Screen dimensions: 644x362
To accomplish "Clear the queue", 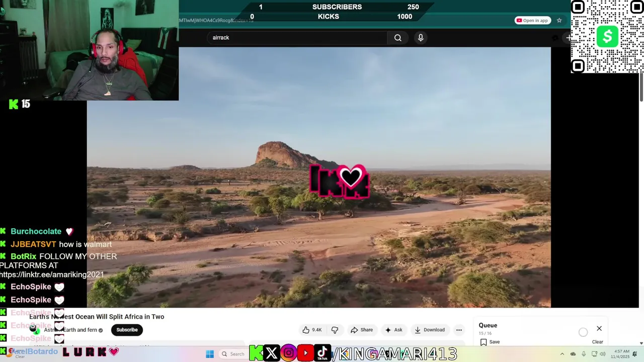I will coord(597,342).
